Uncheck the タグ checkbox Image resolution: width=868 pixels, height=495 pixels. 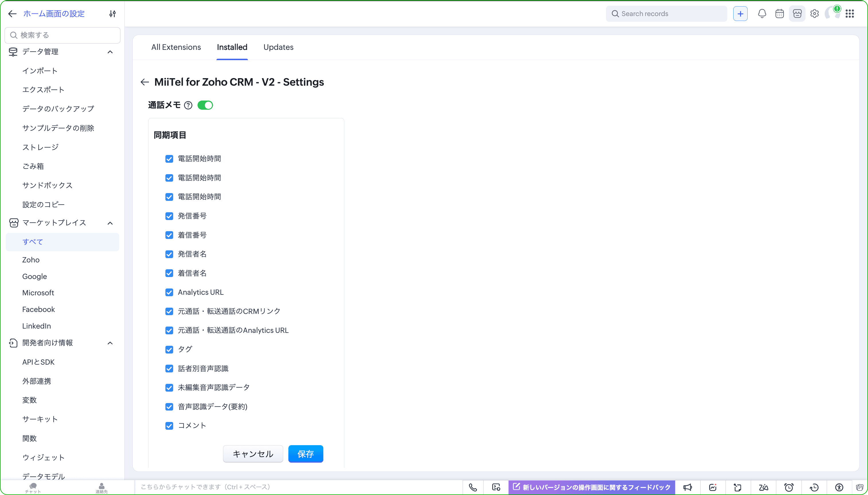(169, 349)
